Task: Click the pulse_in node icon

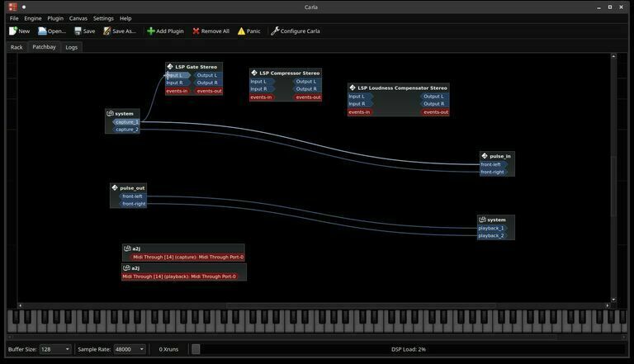Action: 485,156
